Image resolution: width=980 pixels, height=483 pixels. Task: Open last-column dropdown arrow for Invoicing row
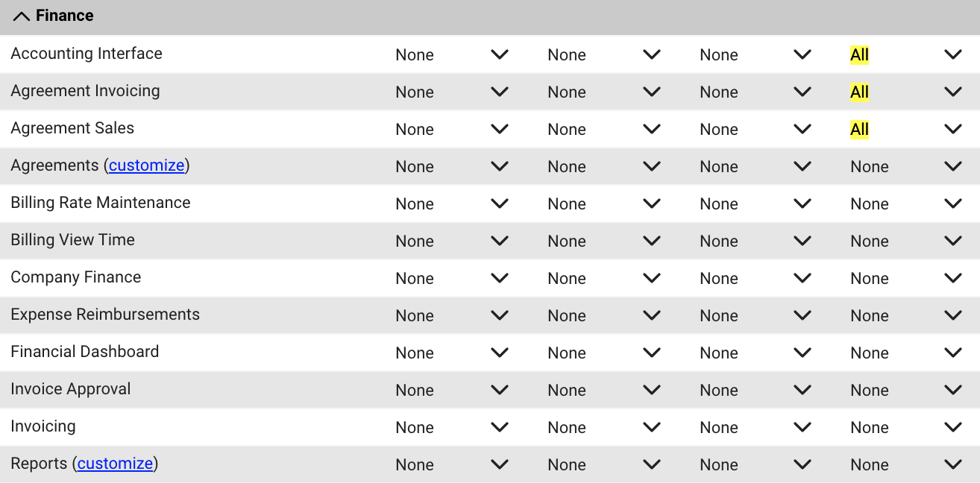click(953, 427)
